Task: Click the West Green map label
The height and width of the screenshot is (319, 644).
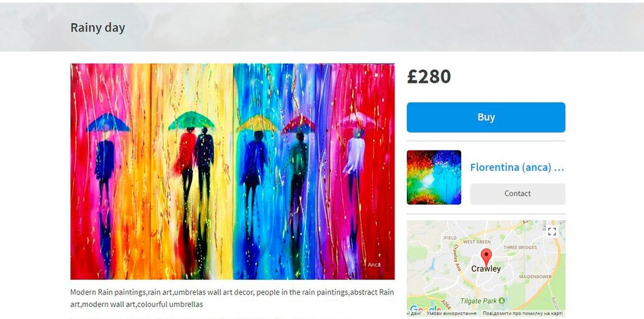Action: point(477,242)
